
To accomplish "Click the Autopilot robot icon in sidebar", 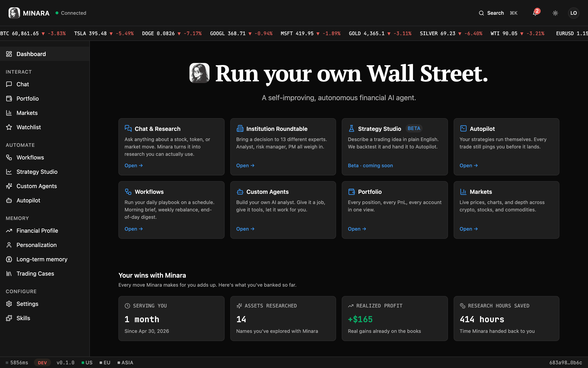I will [x=9, y=201].
